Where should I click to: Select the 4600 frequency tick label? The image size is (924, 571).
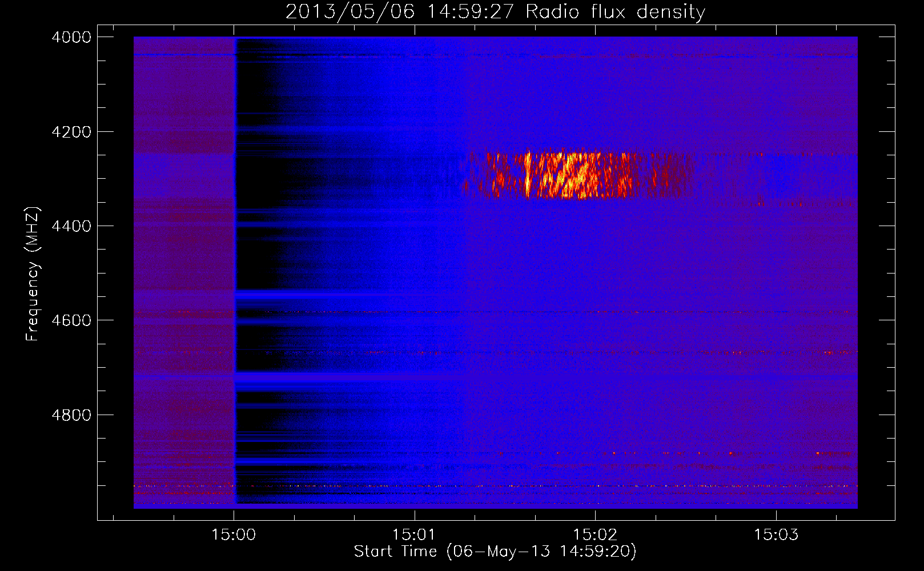[71, 320]
